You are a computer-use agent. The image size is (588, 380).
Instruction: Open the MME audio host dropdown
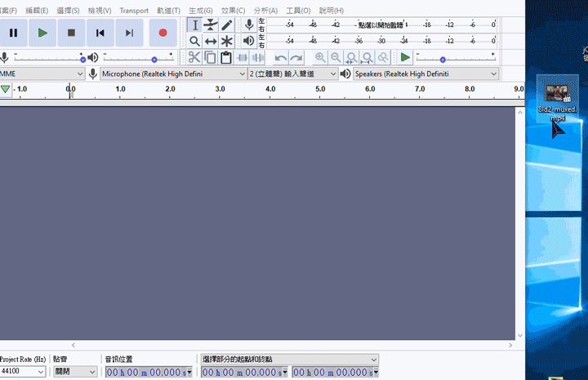pyautogui.click(x=42, y=74)
